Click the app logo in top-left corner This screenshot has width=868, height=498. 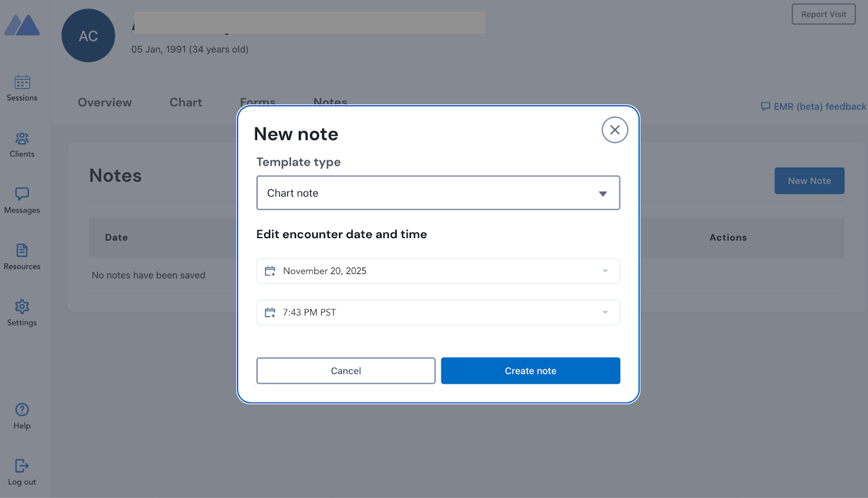(22, 25)
